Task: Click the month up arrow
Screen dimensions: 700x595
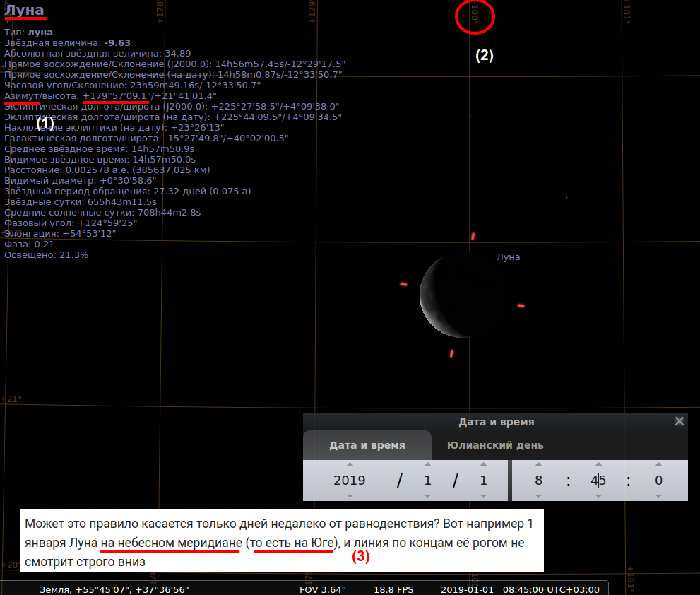Action: click(x=427, y=464)
